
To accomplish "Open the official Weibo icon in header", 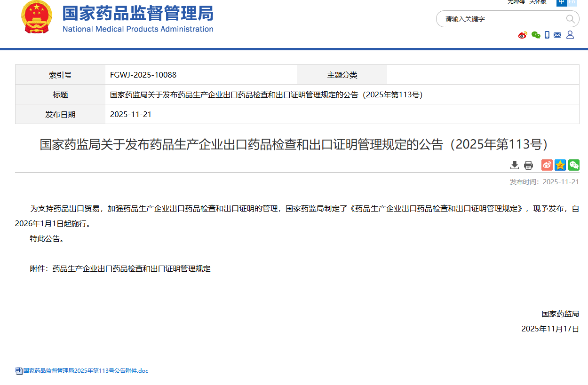I will (523, 35).
